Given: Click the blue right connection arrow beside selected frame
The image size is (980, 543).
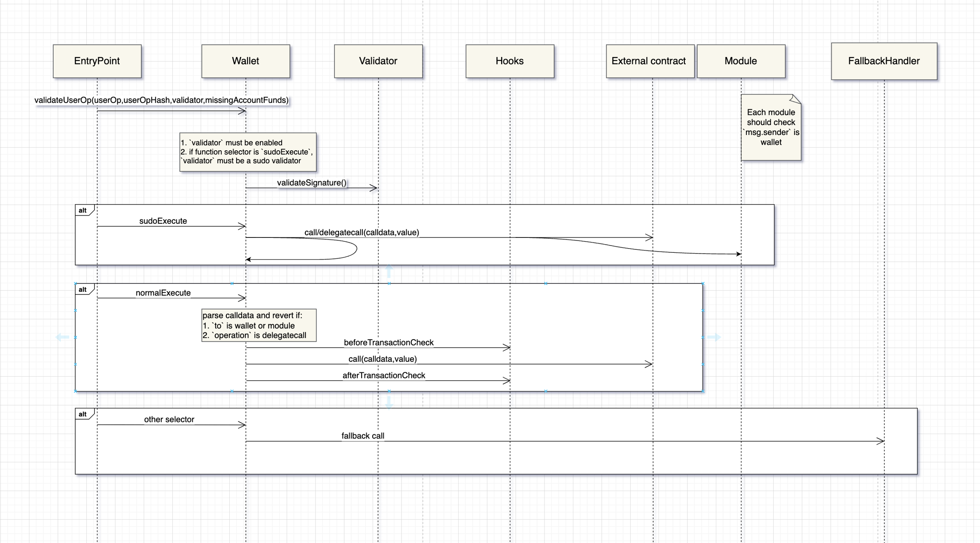Looking at the screenshot, I should click(x=715, y=337).
